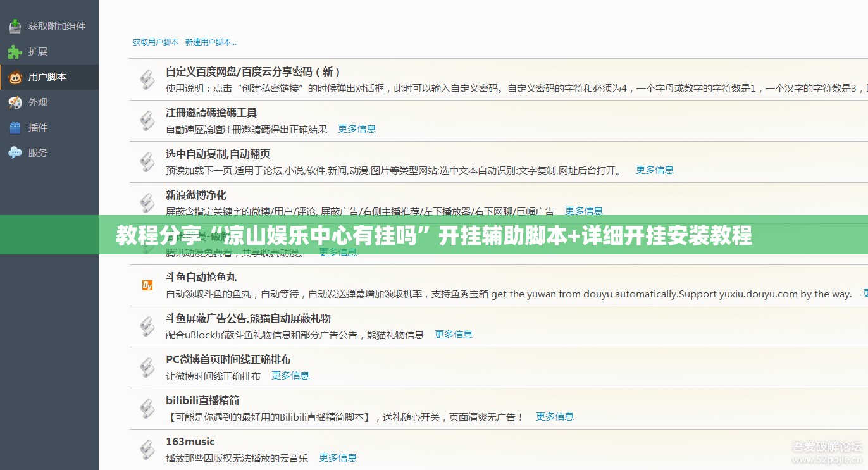
Task: Open 更多信息 for 163music
Action: pyautogui.click(x=338, y=458)
